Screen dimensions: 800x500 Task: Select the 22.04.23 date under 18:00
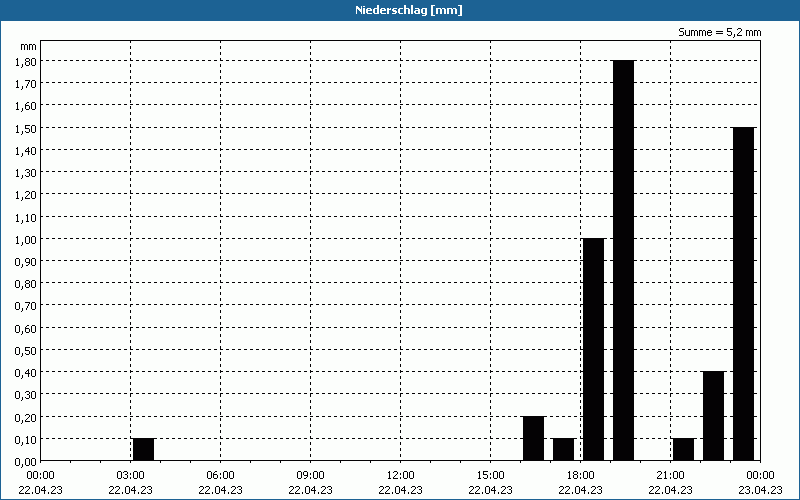coord(581,490)
